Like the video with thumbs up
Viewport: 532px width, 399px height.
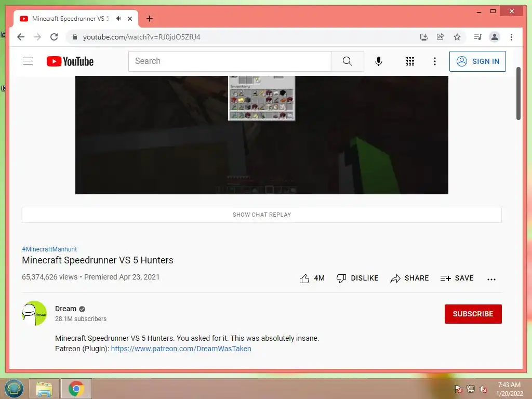pos(312,278)
